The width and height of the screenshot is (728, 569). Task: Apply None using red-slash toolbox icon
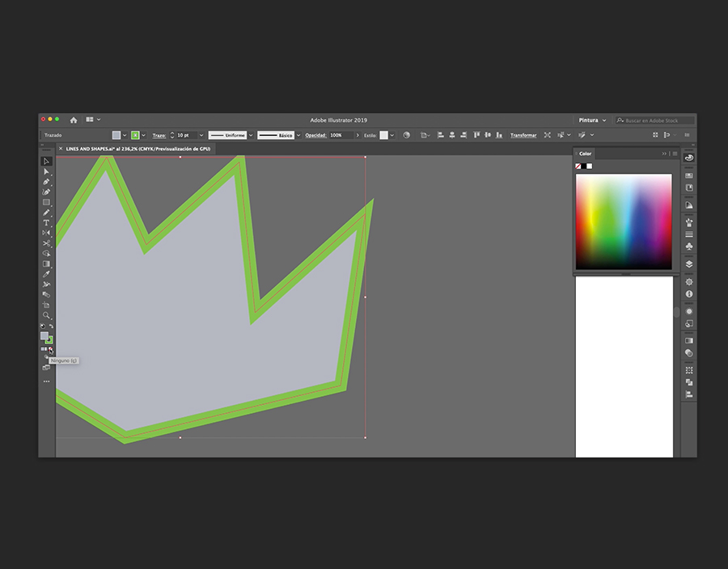pos(51,348)
